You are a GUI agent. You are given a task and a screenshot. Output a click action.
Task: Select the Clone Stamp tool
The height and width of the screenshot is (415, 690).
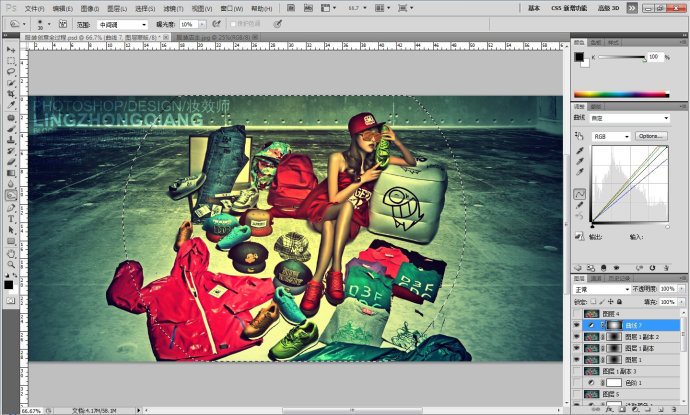tap(11, 140)
